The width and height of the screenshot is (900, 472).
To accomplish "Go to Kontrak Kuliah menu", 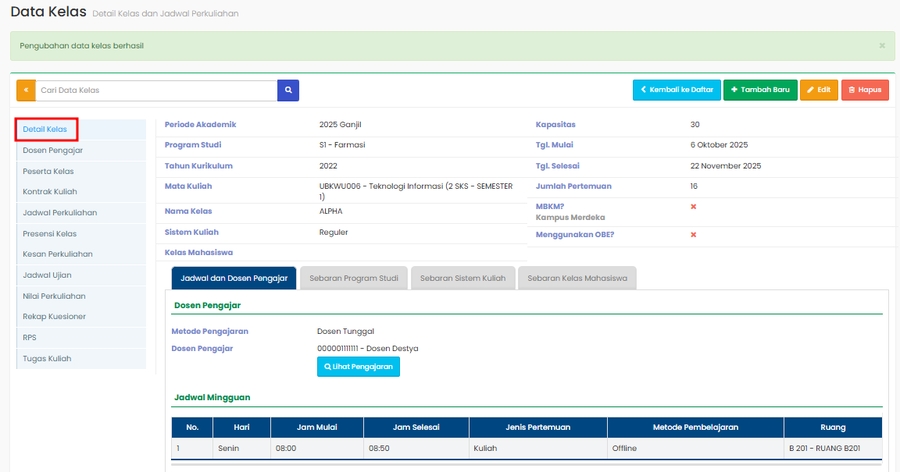I will tap(51, 192).
